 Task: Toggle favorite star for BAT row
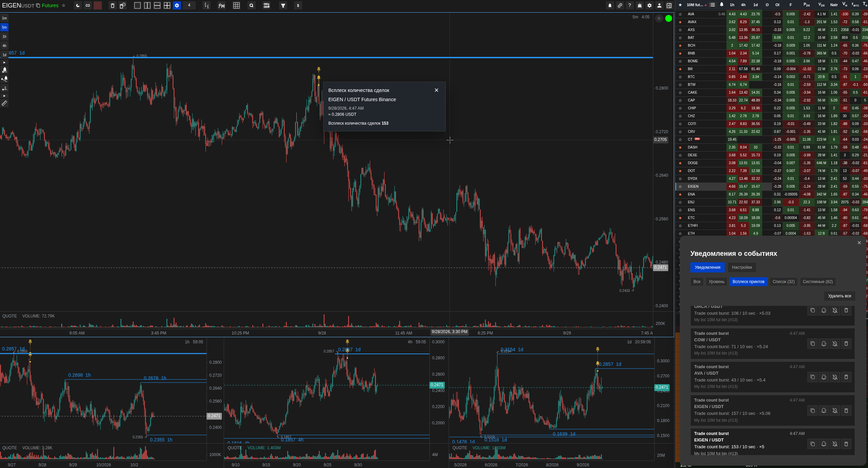680,38
